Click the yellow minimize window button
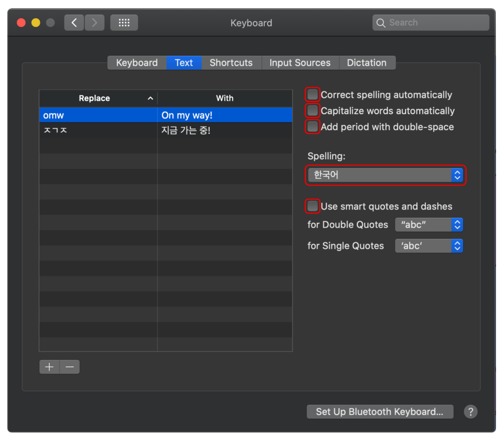Screen dimensions: 504x442 pyautogui.click(x=35, y=23)
